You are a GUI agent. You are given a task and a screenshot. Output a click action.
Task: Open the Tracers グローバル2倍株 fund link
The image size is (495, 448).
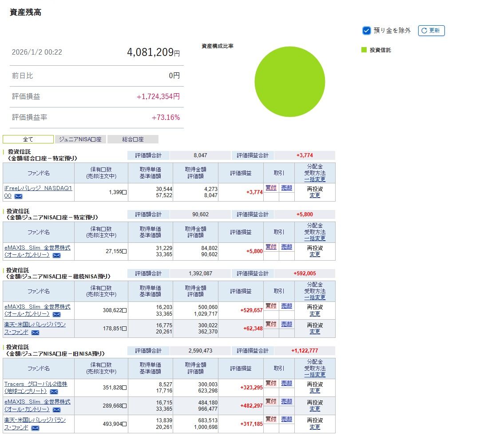click(x=36, y=384)
